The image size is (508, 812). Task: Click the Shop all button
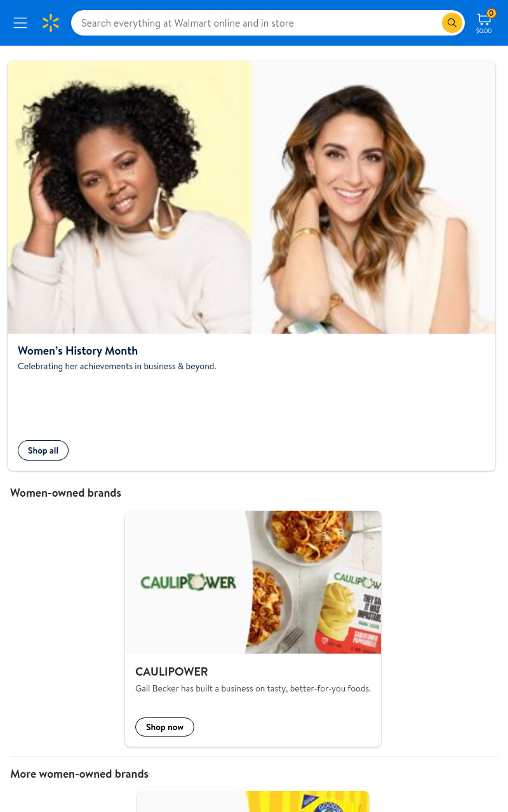[x=43, y=450]
